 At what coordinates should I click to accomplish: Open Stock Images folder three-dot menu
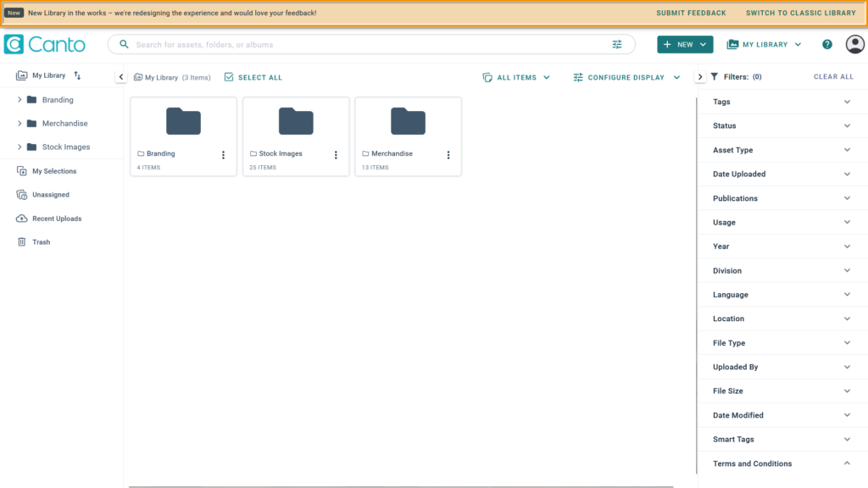[336, 155]
